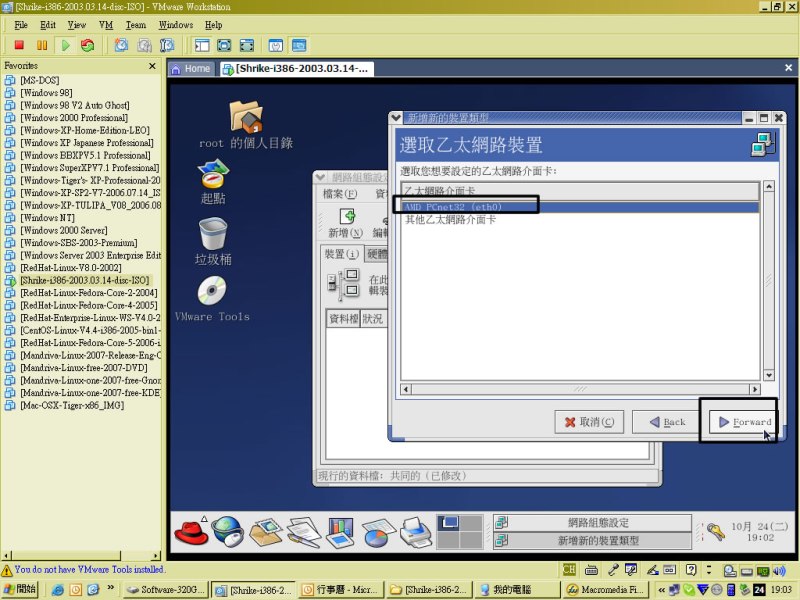This screenshot has width=800, height=600.
Task: Open the Help menu
Action: coord(213,25)
